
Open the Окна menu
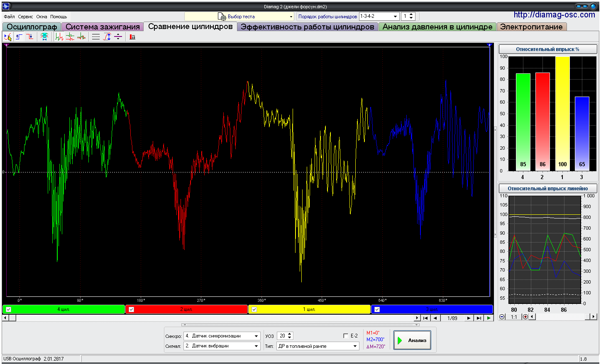coord(42,17)
